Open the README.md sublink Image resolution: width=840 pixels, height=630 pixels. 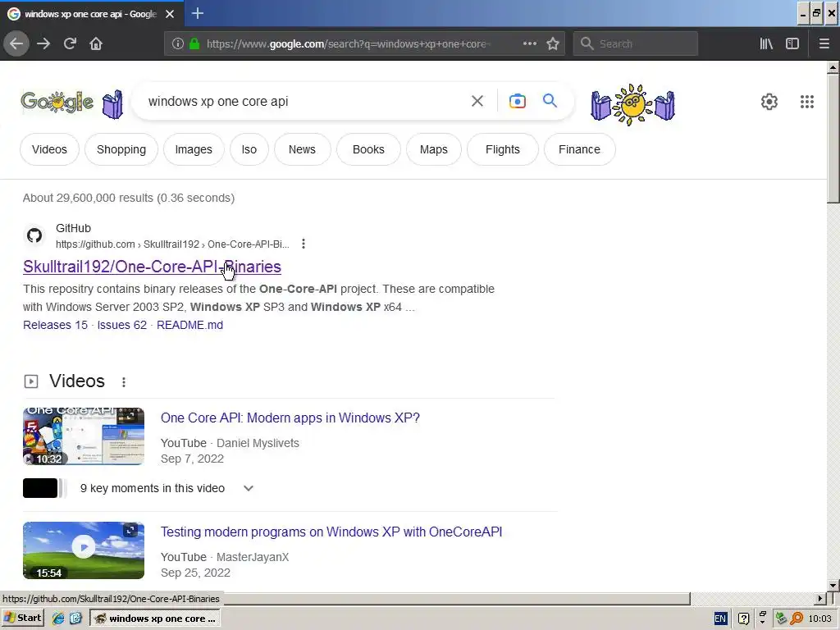coord(189,325)
